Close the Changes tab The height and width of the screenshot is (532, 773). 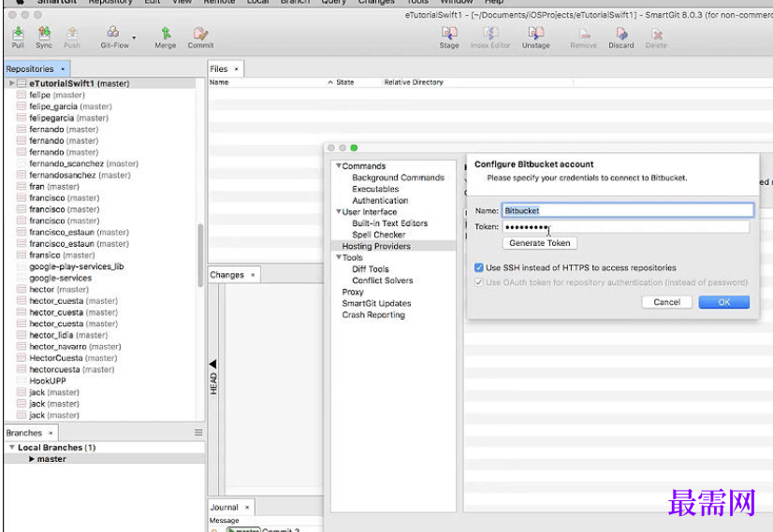click(x=253, y=275)
